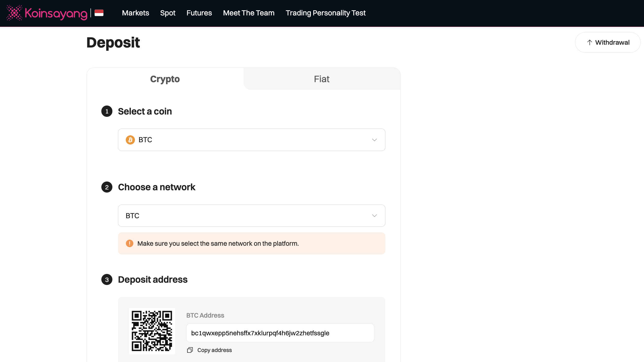Click the Withdrawal button
Image resolution: width=644 pixels, height=362 pixels.
(x=608, y=42)
